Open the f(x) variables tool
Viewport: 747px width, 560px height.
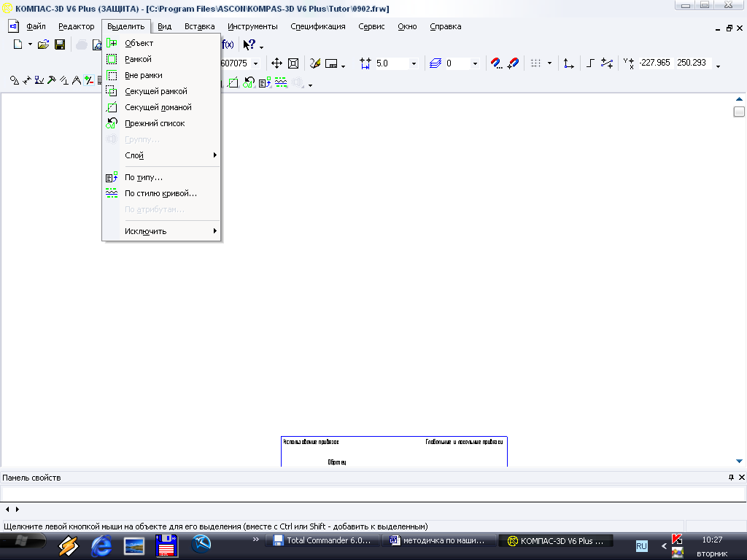[x=228, y=44]
